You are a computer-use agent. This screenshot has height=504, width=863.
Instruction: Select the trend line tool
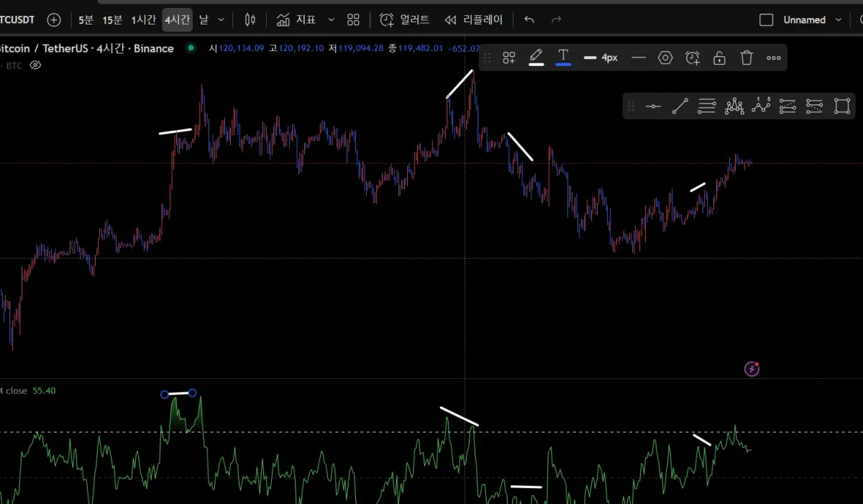[680, 106]
